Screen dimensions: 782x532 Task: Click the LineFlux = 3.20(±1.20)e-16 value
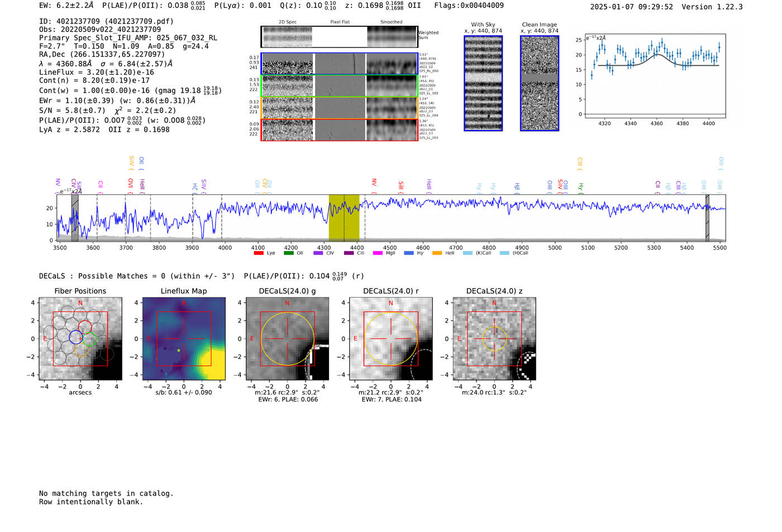click(97, 72)
